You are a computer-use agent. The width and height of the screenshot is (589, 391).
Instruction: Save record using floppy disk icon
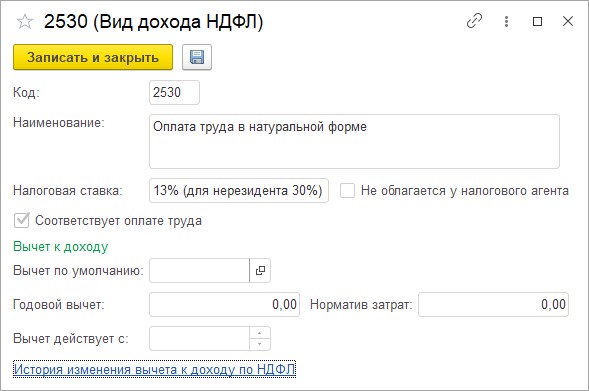(x=197, y=57)
